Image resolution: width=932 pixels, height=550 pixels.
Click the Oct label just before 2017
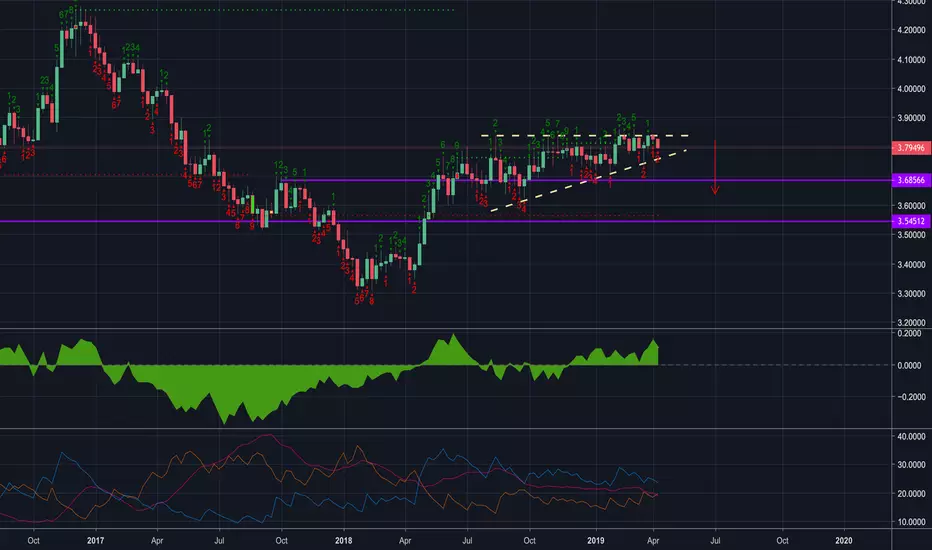pyautogui.click(x=33, y=540)
